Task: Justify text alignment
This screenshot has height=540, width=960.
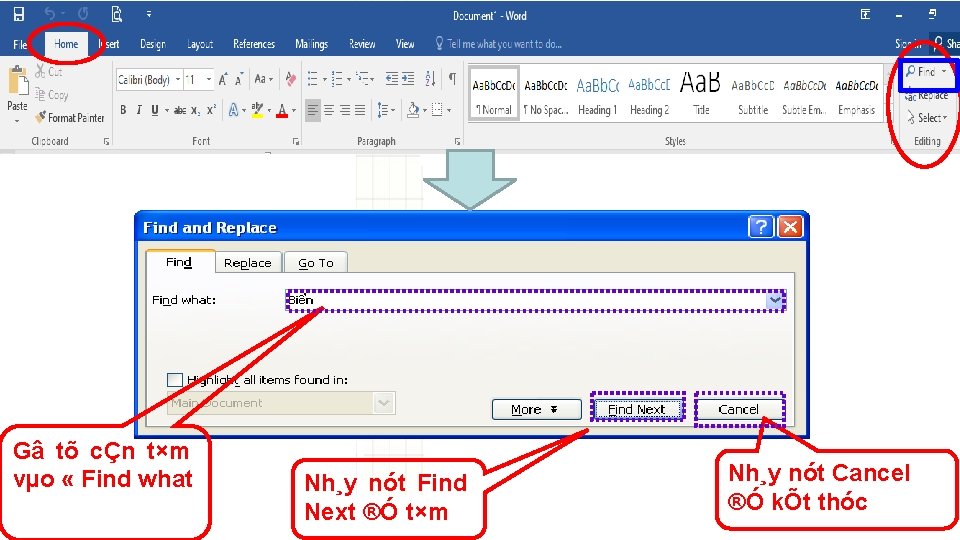Action: coord(360,111)
